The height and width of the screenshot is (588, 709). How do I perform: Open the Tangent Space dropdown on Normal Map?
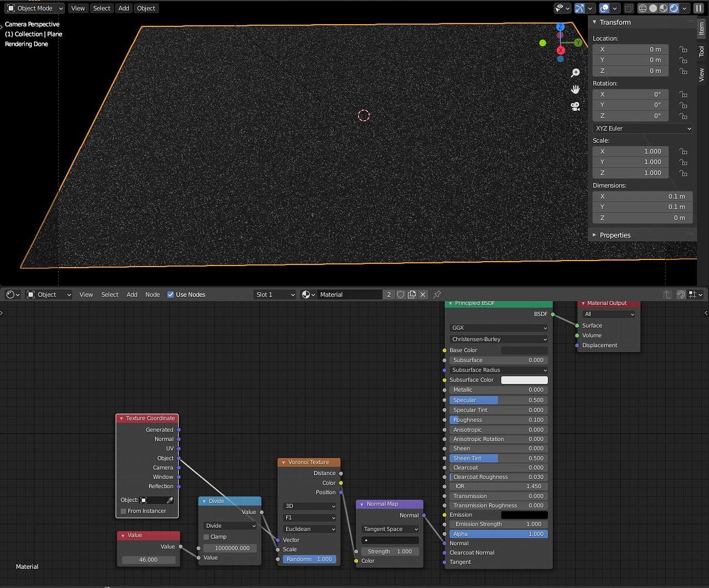(389, 529)
